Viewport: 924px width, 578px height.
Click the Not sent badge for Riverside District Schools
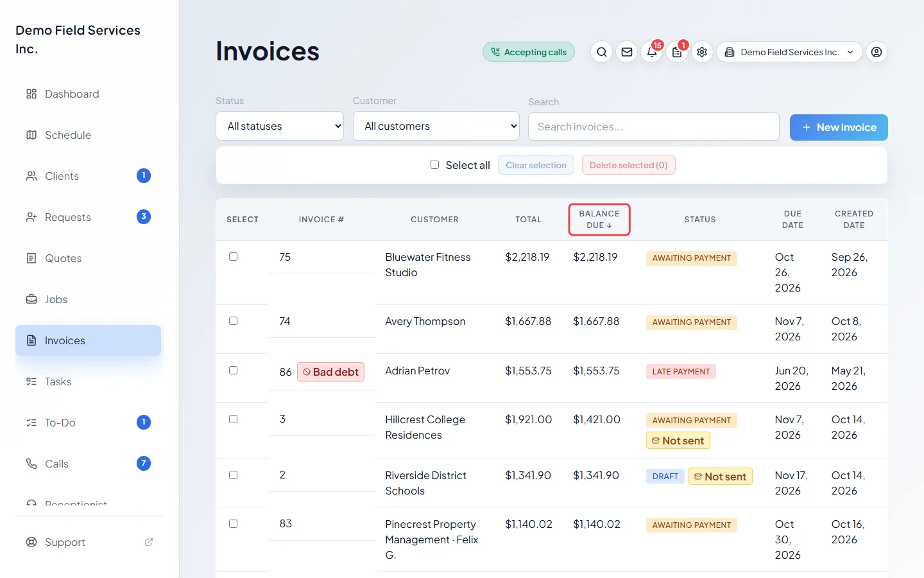pos(721,477)
